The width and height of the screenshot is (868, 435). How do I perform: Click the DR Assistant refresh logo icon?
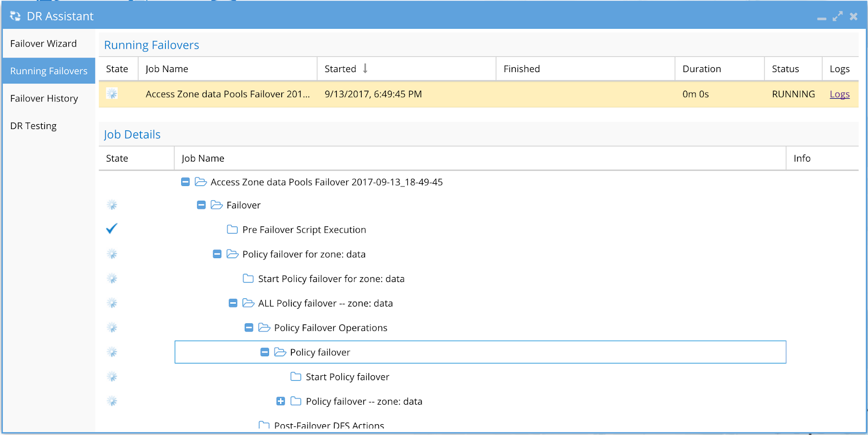15,16
